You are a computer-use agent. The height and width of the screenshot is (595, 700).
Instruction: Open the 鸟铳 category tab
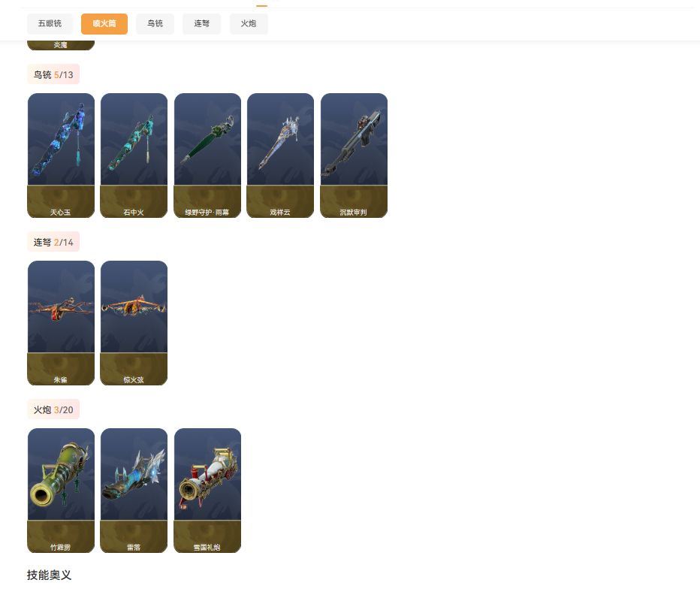[x=155, y=24]
